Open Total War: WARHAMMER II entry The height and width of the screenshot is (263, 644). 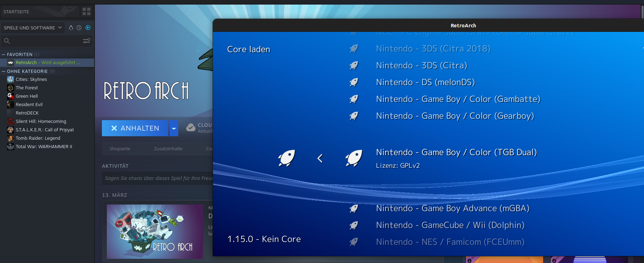point(44,147)
